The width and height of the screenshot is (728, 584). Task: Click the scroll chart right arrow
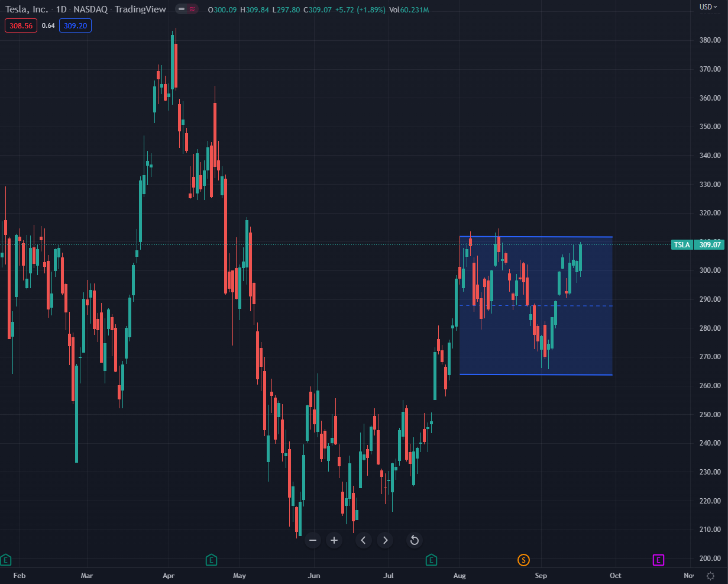(386, 540)
